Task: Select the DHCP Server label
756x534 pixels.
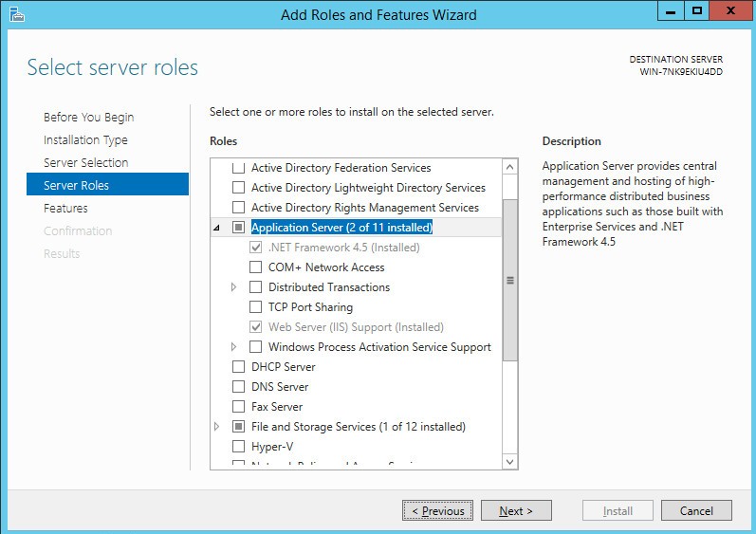Action: (283, 367)
